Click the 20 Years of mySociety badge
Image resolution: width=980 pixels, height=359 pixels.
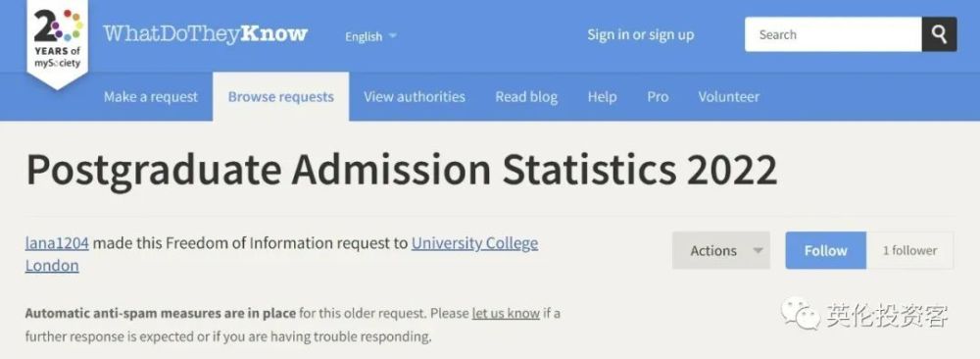[58, 44]
